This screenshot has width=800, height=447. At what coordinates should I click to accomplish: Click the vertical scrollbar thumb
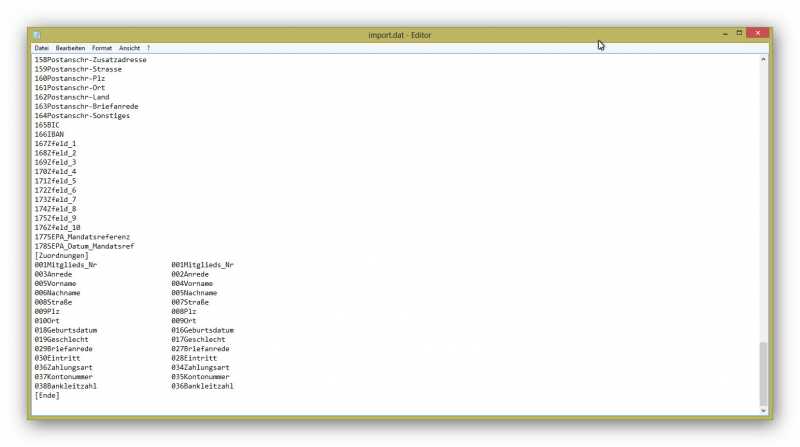click(x=764, y=371)
